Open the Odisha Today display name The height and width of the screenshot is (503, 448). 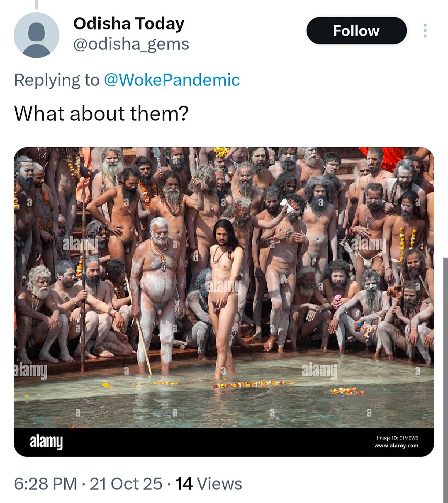(129, 24)
